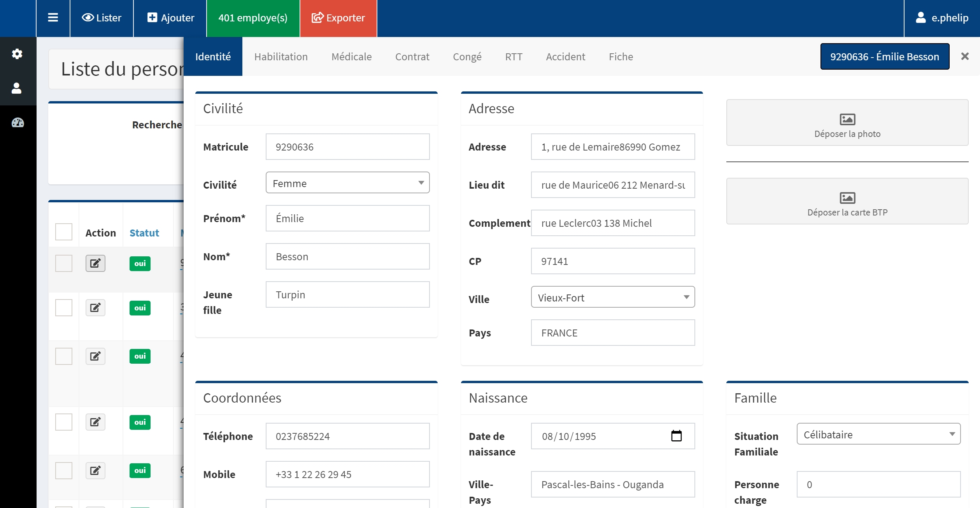This screenshot has width=980, height=508.
Task: Click the Lister button
Action: point(102,18)
